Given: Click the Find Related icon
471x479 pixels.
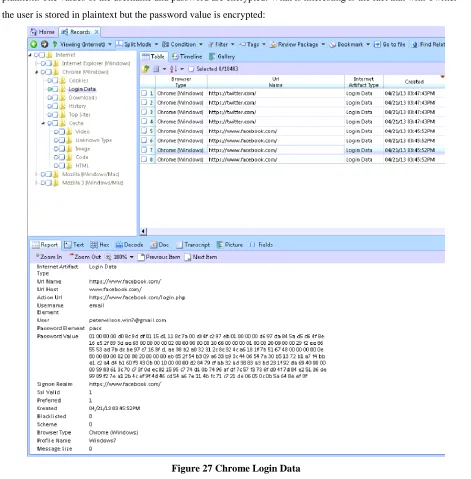Looking at the screenshot, I should click(415, 44).
